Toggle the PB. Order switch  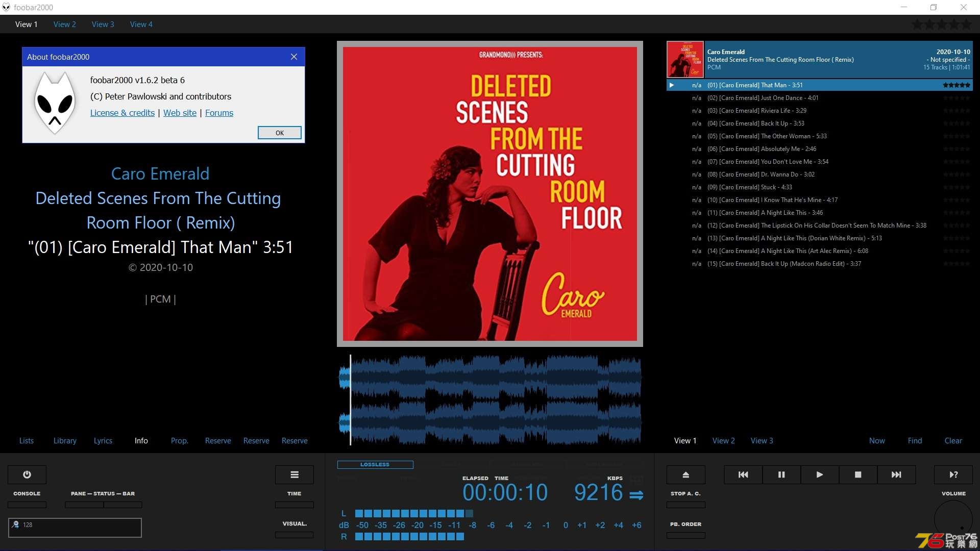(686, 535)
